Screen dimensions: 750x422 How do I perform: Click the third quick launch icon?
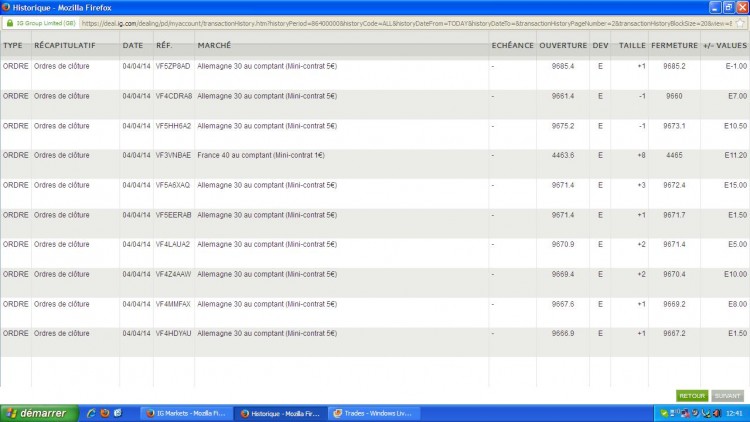click(118, 413)
